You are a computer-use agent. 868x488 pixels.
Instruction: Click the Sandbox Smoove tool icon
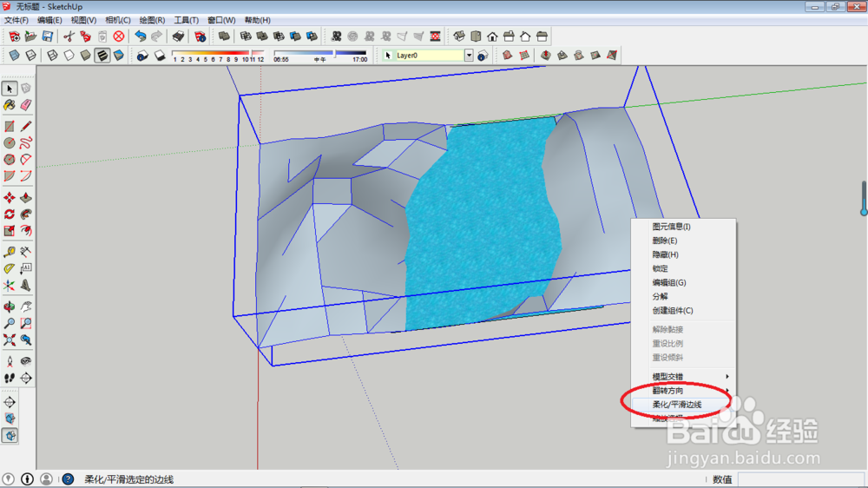coord(546,55)
